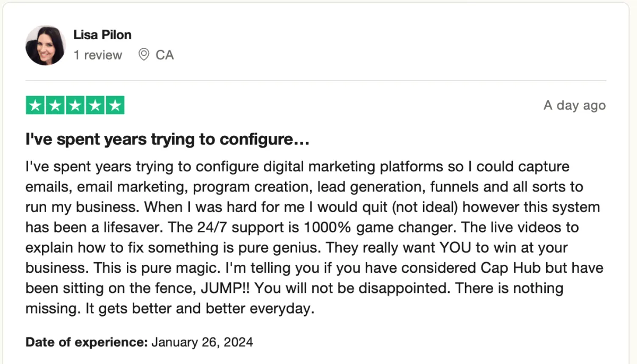Viewport: 637px width, 364px height.
Task: Click the '1 review' count text
Action: [x=98, y=55]
